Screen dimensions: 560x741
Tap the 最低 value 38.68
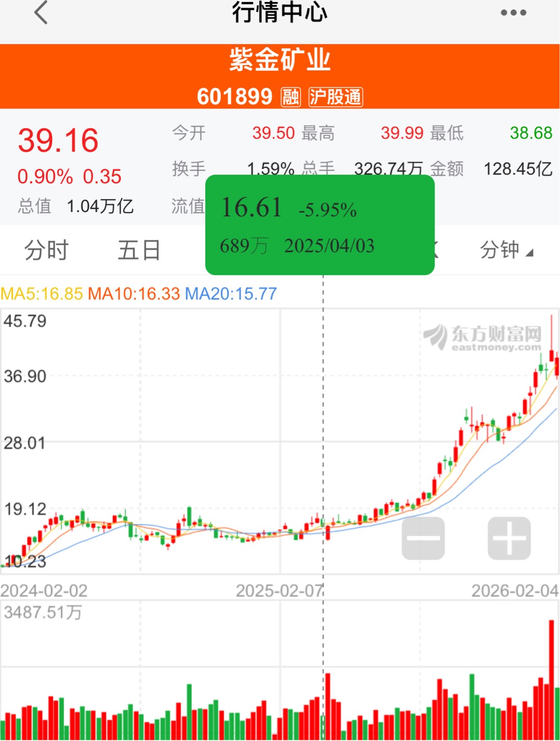click(531, 133)
